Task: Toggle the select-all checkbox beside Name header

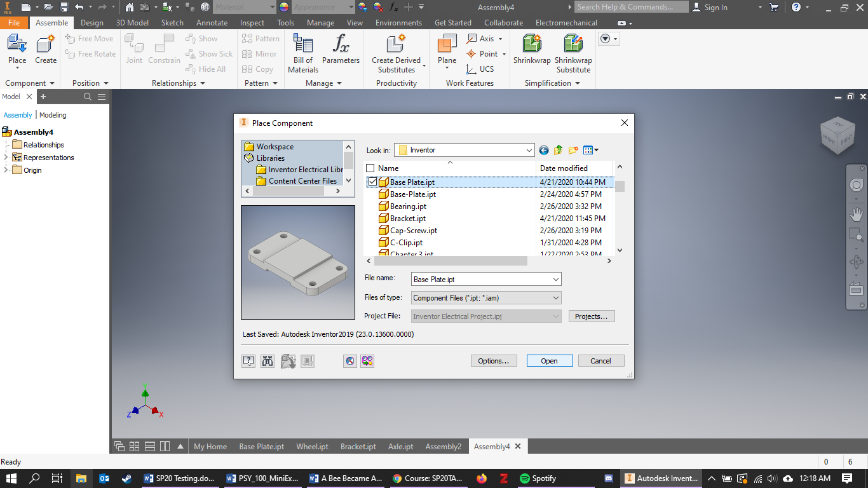Action: pyautogui.click(x=370, y=168)
